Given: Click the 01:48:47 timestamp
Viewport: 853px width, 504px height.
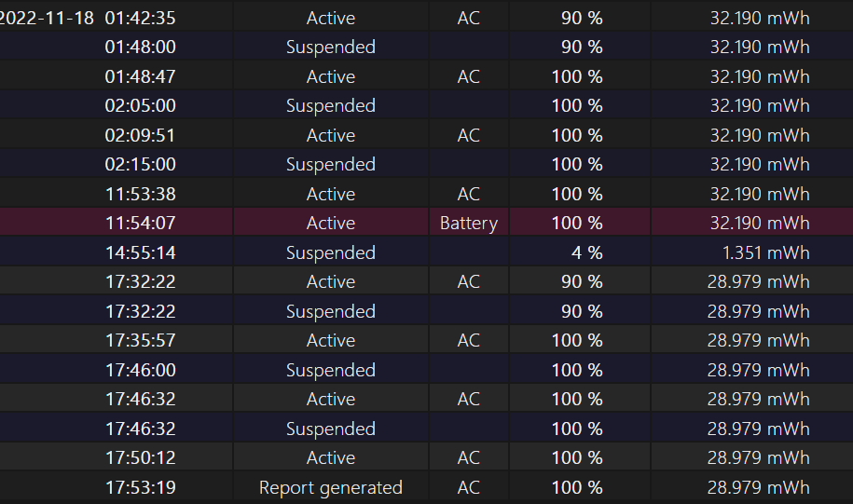Looking at the screenshot, I should point(141,76).
